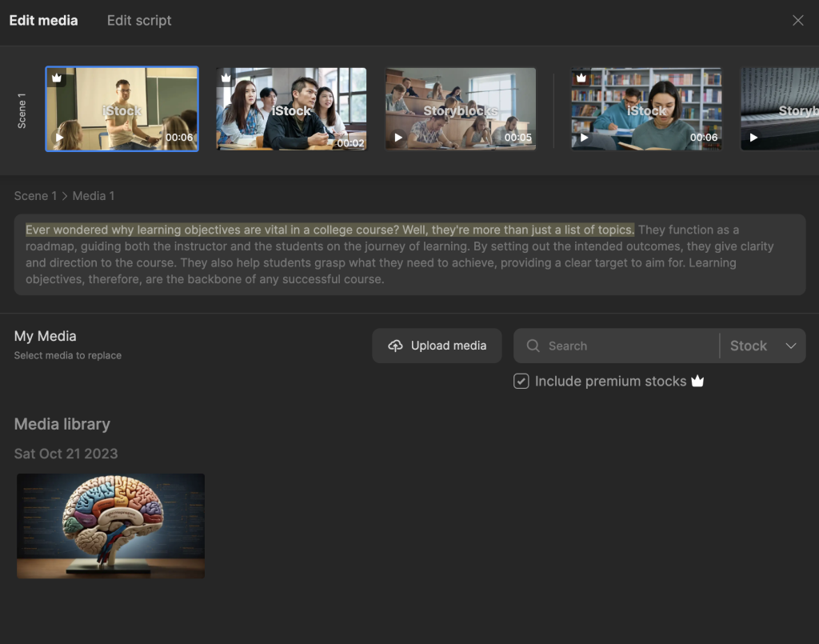Image resolution: width=819 pixels, height=644 pixels.
Task: Click the premium crown beside stocks label
Action: pos(697,382)
